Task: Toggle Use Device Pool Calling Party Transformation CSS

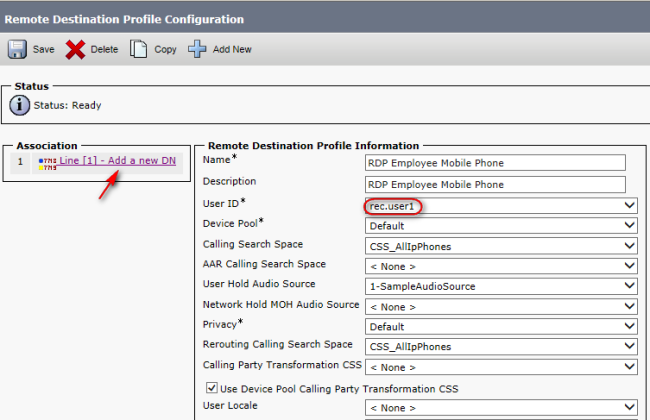Action: [x=212, y=387]
